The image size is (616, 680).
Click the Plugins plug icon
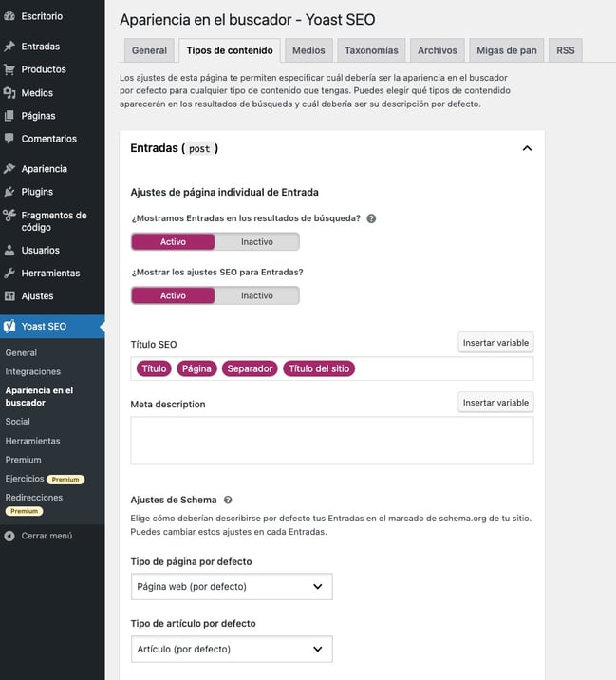pos(9,192)
